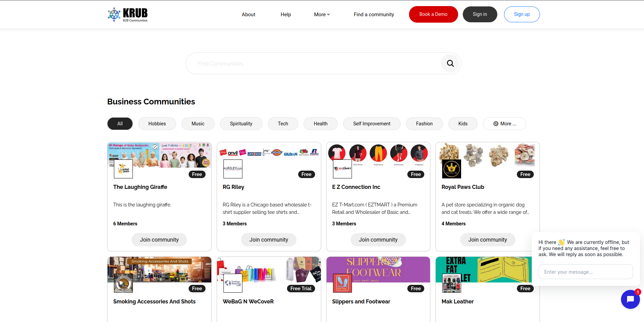Click the Enter your message chat input

tap(586, 272)
